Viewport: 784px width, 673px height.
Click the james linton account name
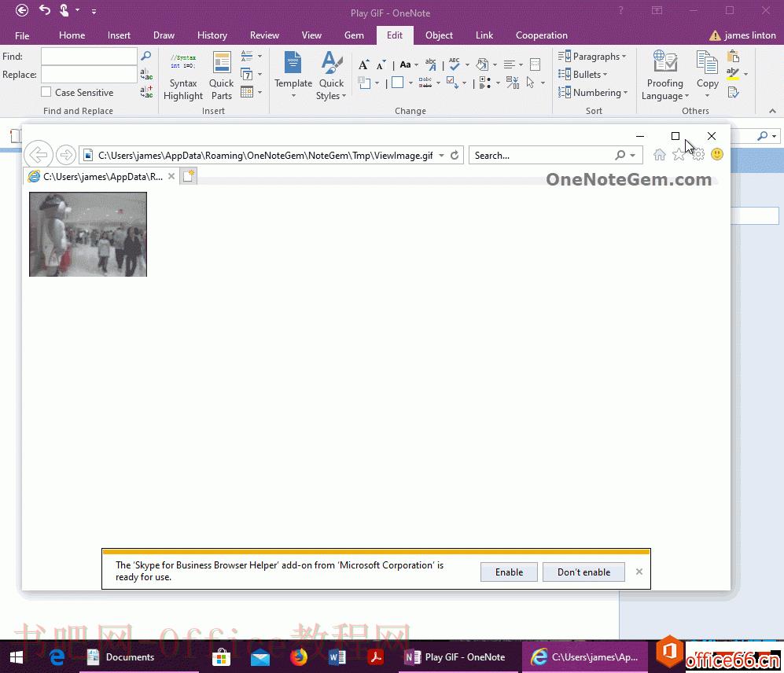749,35
